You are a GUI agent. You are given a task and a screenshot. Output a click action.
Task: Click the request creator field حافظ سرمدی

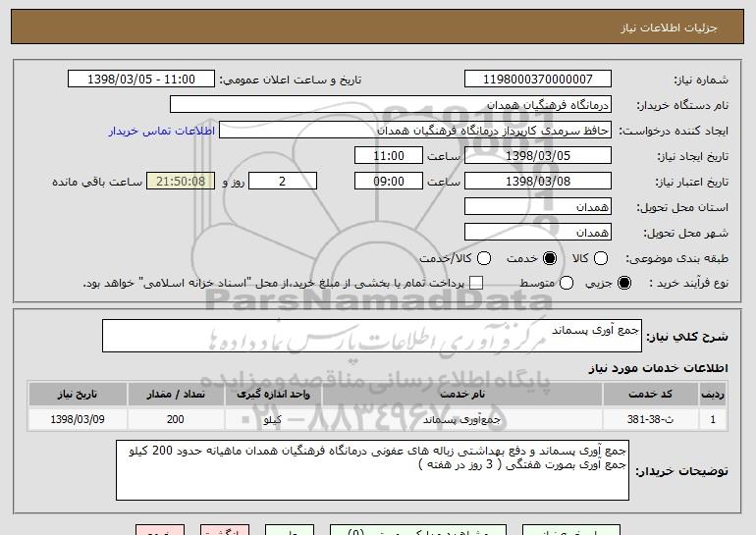[x=415, y=131]
